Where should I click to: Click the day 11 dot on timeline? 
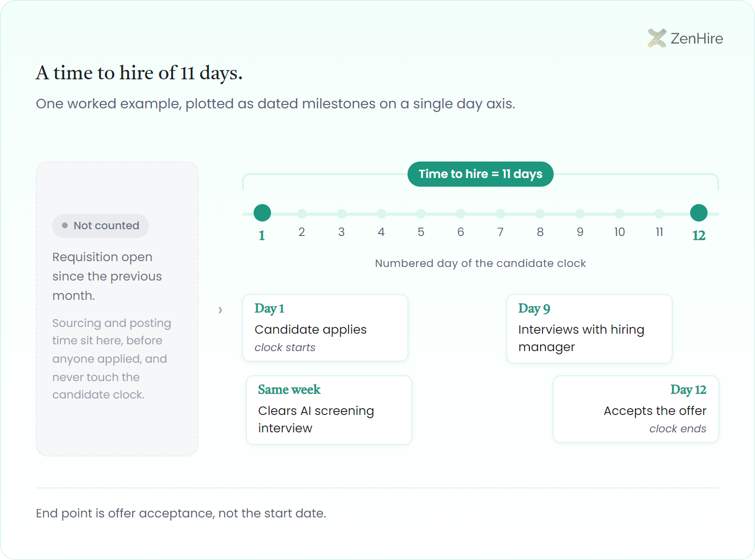(x=659, y=213)
